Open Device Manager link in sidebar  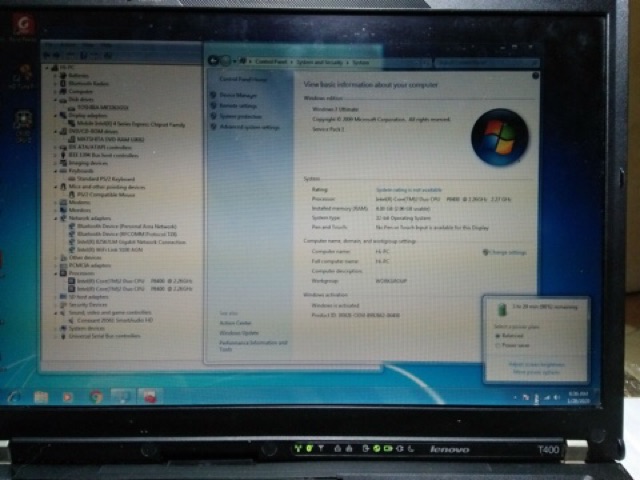[x=238, y=95]
